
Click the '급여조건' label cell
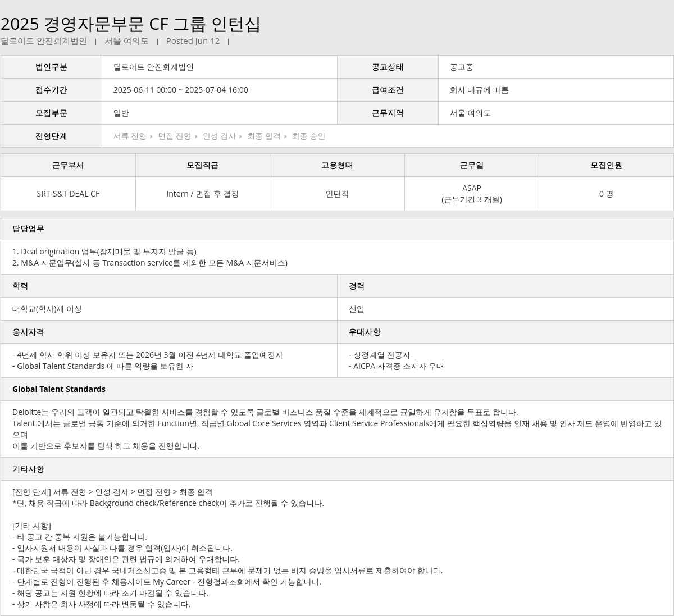(388, 90)
